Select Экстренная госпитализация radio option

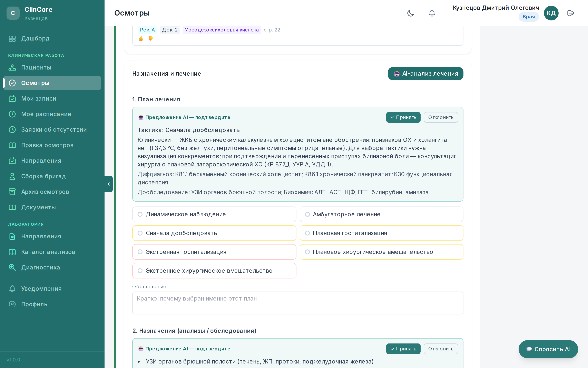(x=214, y=252)
